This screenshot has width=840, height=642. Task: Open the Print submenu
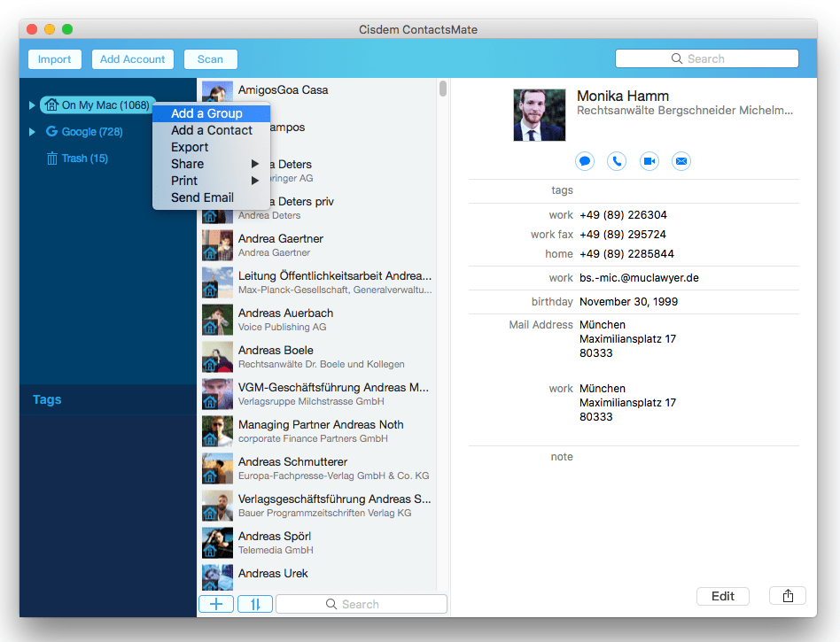(x=211, y=181)
